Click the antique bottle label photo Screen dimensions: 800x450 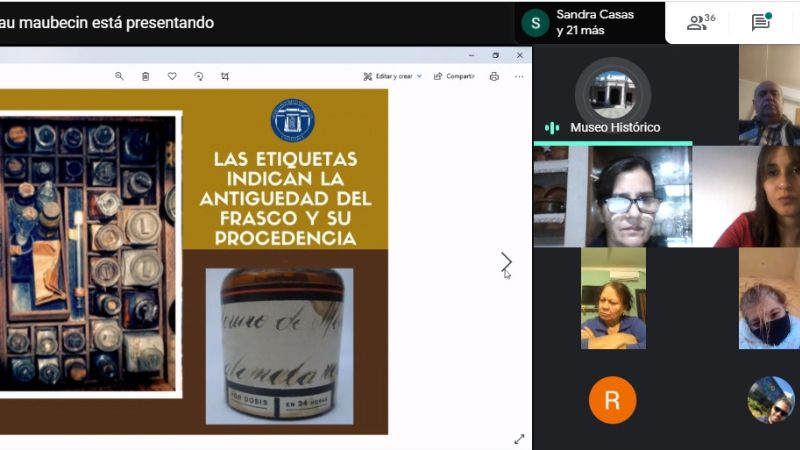pos(279,346)
